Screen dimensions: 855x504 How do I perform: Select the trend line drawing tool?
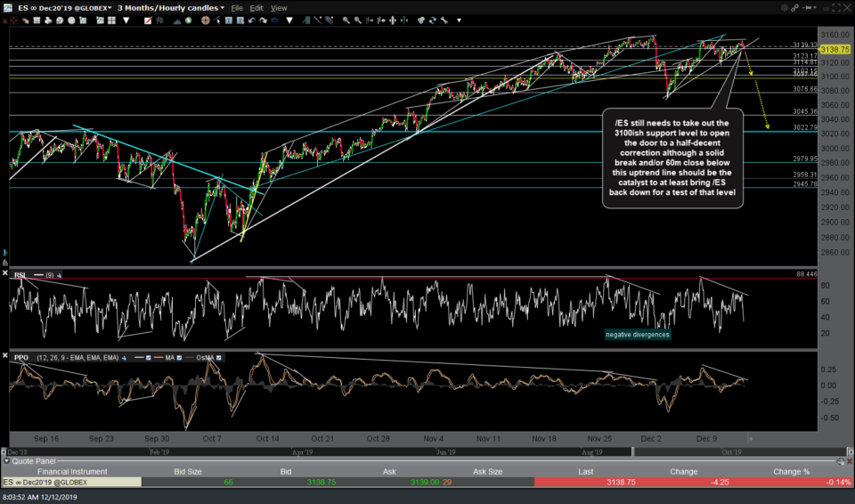click(x=317, y=20)
